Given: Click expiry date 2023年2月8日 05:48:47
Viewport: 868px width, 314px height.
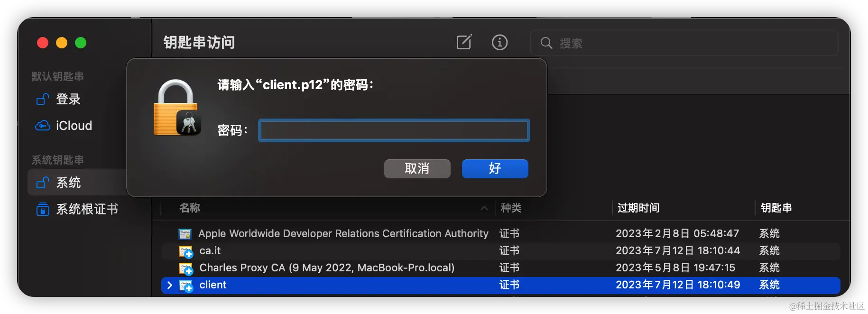Looking at the screenshot, I should coord(677,233).
